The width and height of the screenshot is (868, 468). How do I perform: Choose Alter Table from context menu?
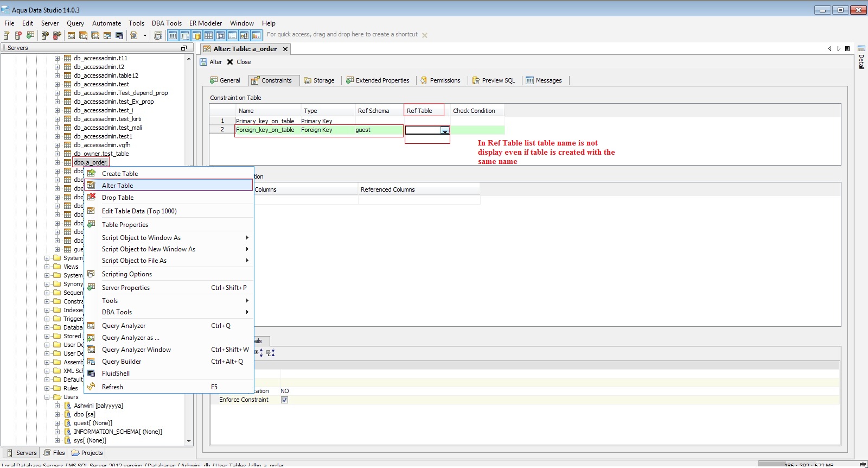point(169,185)
